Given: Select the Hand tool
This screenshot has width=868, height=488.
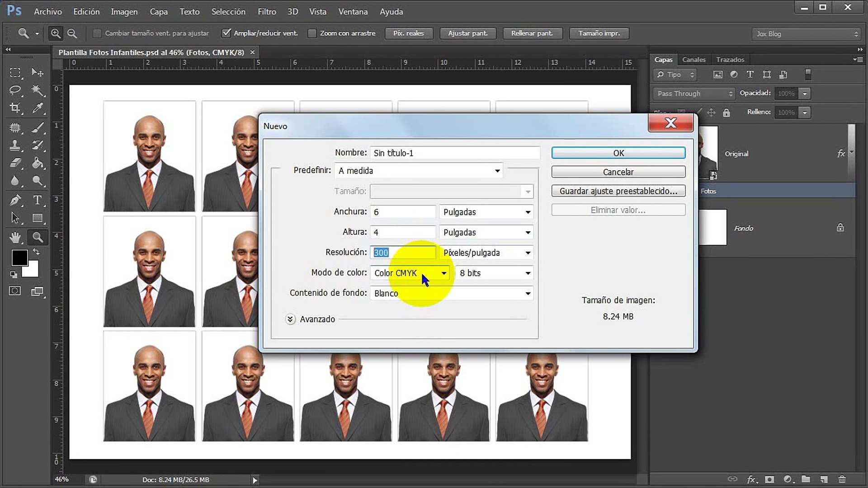Looking at the screenshot, I should click(x=15, y=237).
